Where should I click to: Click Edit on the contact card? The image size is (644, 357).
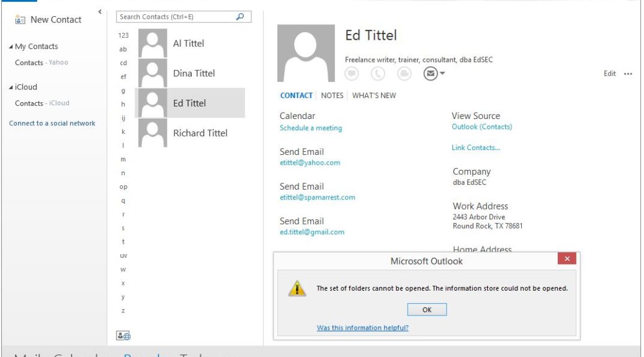pos(609,74)
